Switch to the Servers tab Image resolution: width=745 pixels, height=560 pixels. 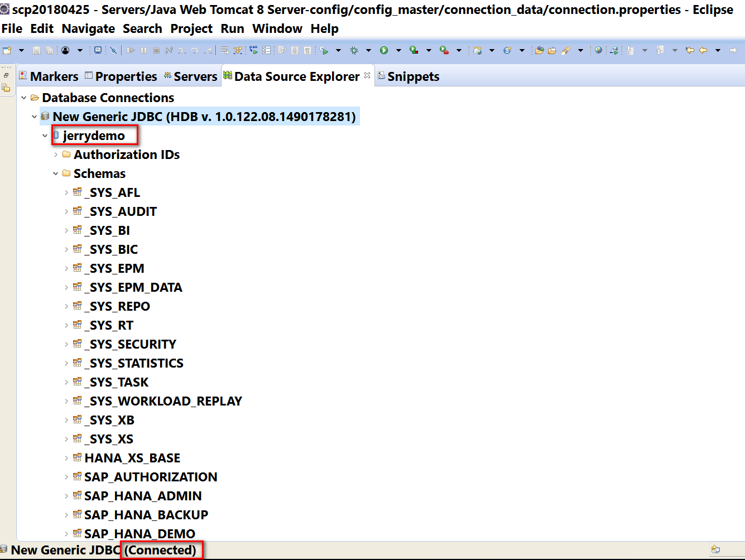point(190,76)
